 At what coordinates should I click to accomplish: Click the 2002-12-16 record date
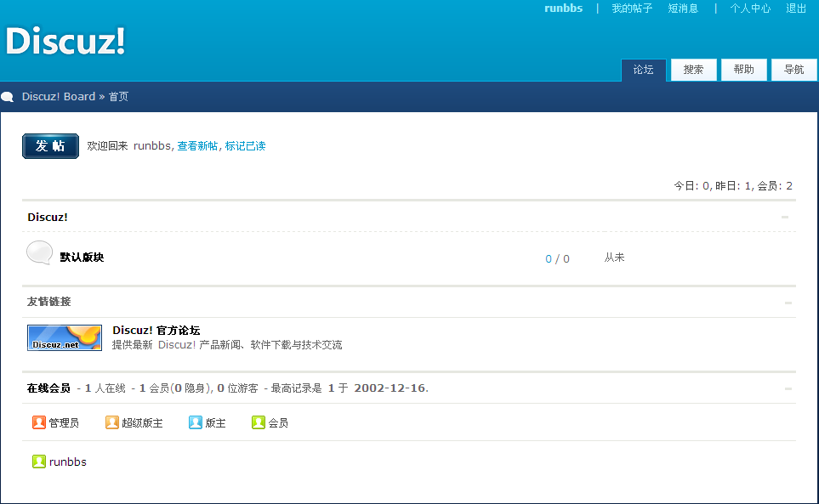coord(390,388)
